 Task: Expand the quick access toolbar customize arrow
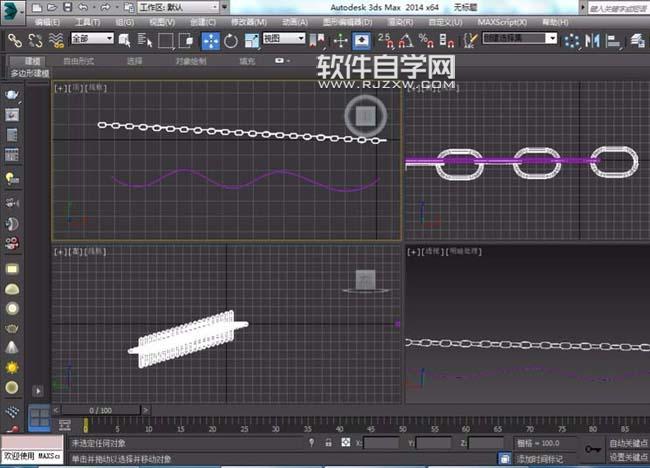pyautogui.click(x=224, y=7)
